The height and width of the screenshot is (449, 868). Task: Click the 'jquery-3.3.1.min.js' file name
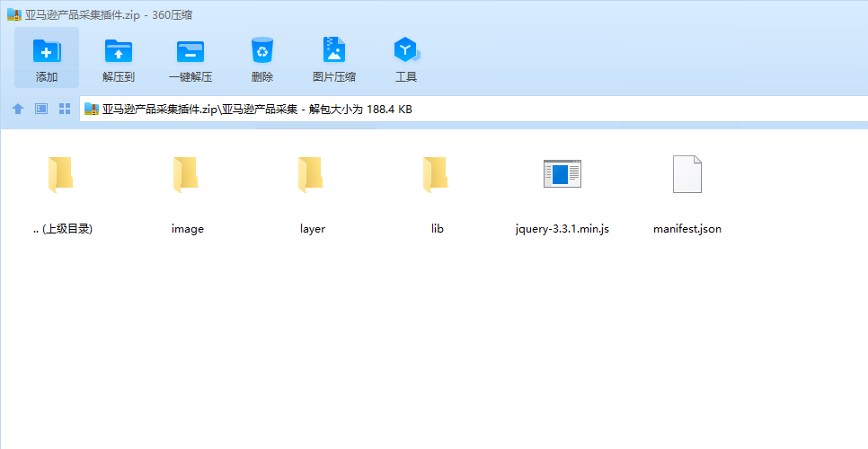562,229
